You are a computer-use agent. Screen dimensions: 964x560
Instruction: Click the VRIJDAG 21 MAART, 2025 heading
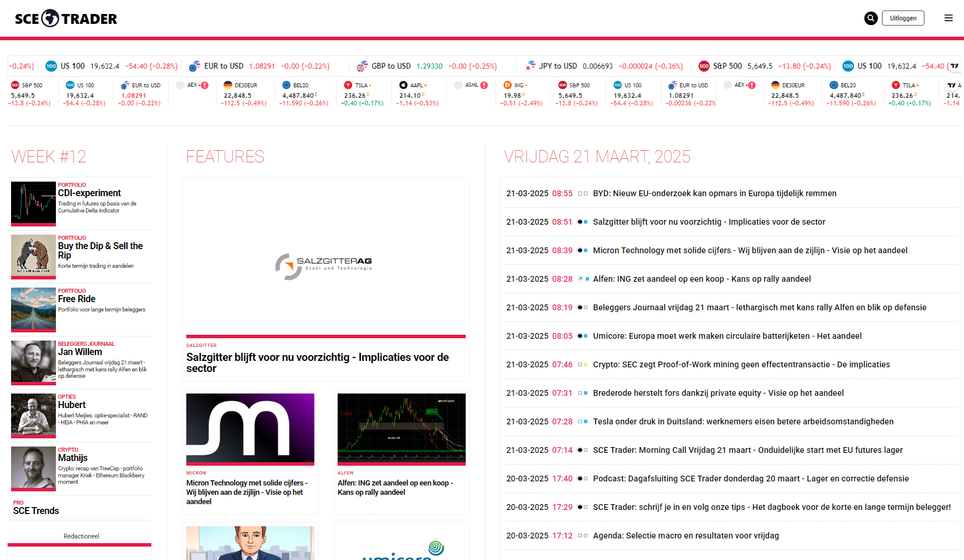(597, 157)
